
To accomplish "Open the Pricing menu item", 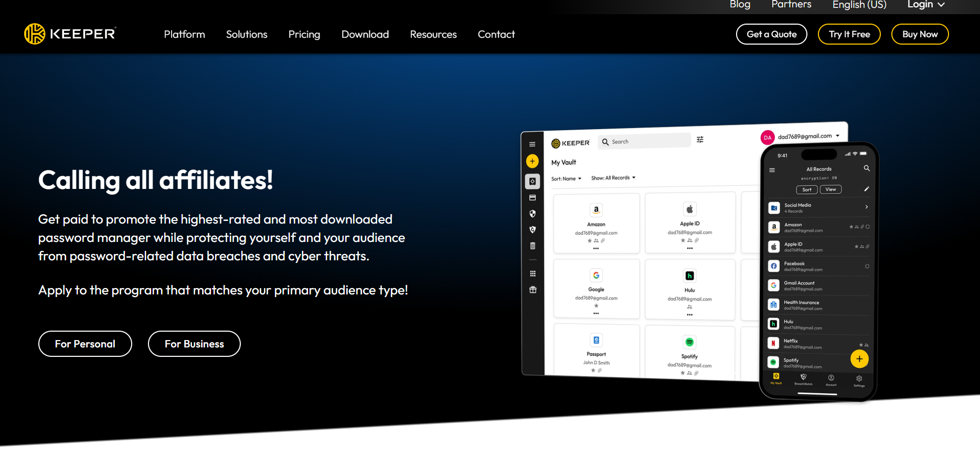I will click(x=304, y=34).
